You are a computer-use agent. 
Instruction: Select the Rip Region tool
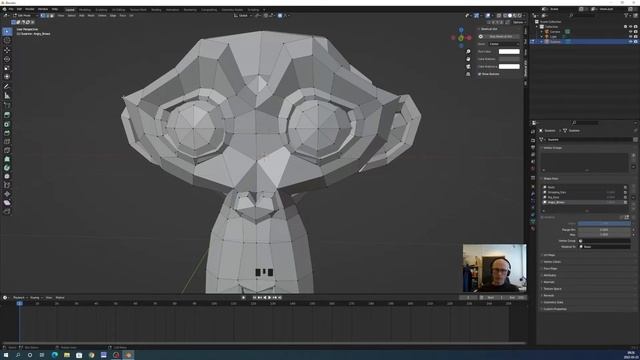(7, 211)
